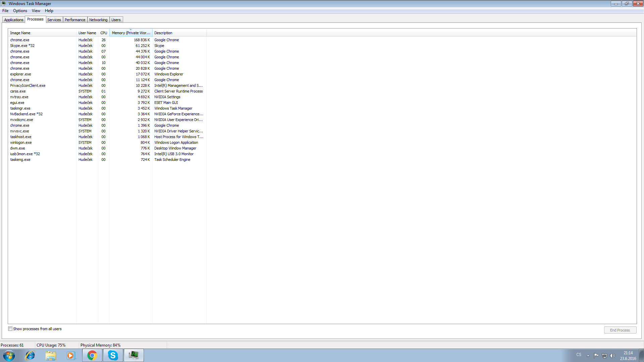Launch Windows Media Player taskbar icon

point(71,355)
